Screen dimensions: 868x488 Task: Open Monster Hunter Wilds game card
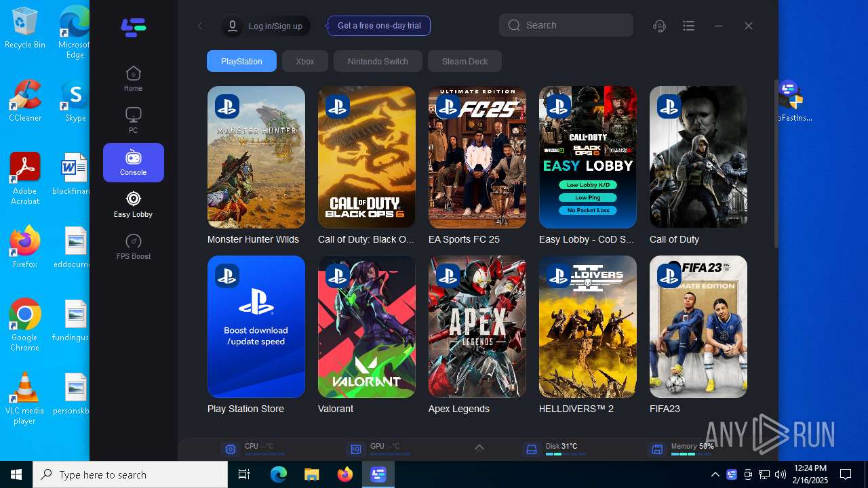tap(256, 157)
